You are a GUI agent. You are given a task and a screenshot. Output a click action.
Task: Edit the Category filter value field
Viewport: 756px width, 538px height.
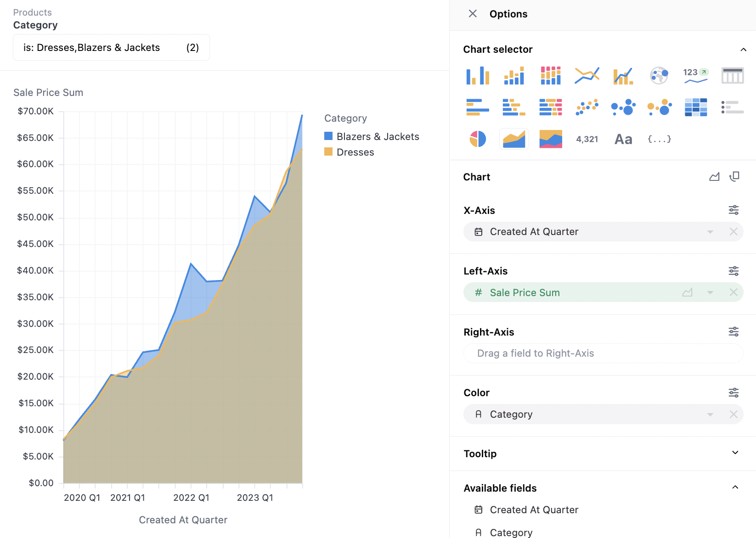click(x=111, y=48)
